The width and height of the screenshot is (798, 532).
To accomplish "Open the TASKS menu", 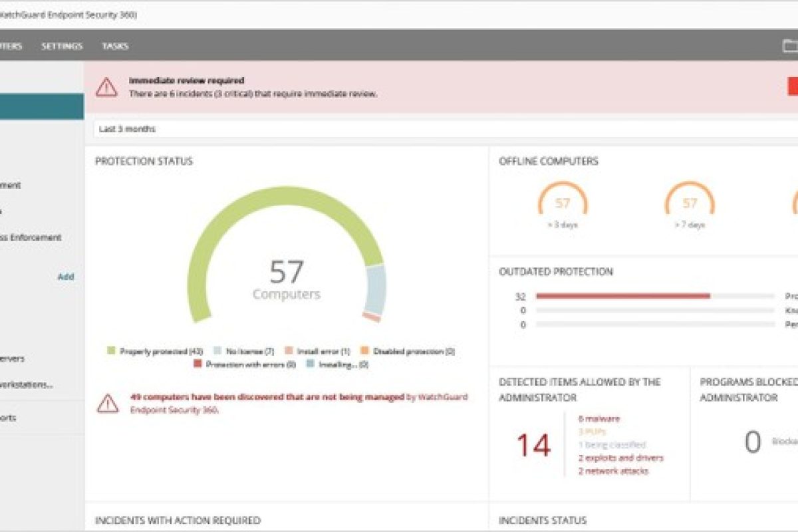I will coord(115,46).
